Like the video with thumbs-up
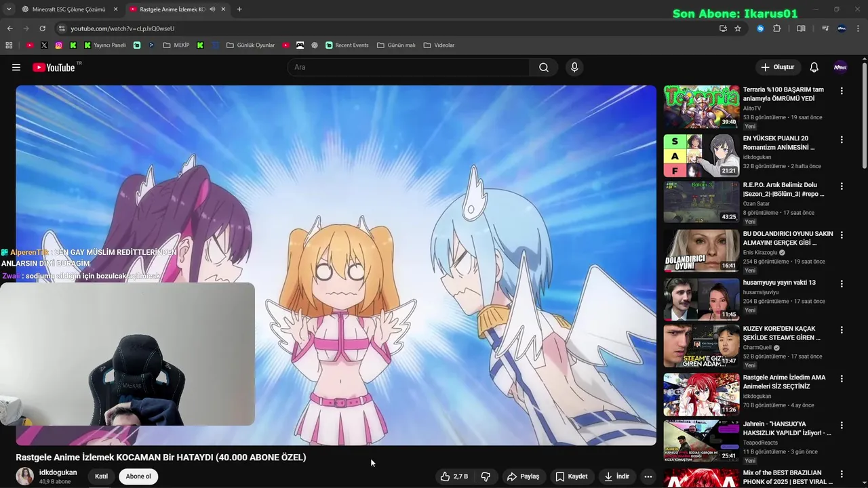This screenshot has width=868, height=488. (454, 476)
